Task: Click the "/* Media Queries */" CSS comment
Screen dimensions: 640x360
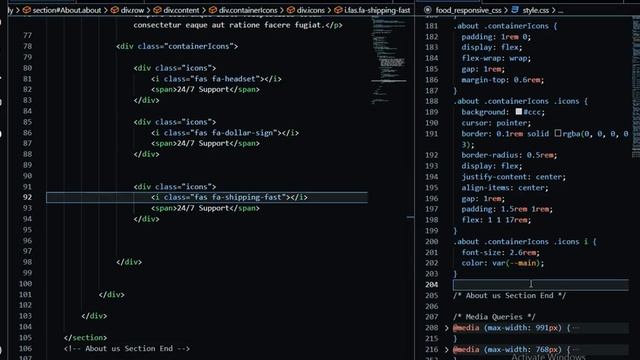Action: [494, 317]
